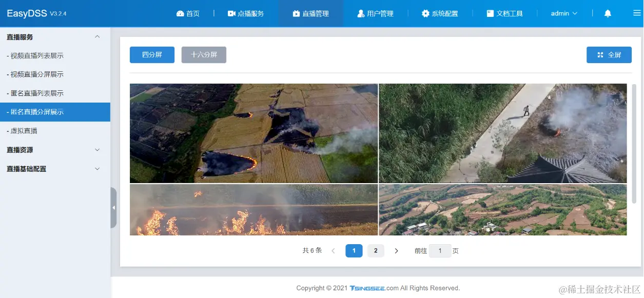Image resolution: width=644 pixels, height=298 pixels.
Task: Go to 用户管理 in top navigation
Action: pyautogui.click(x=376, y=13)
